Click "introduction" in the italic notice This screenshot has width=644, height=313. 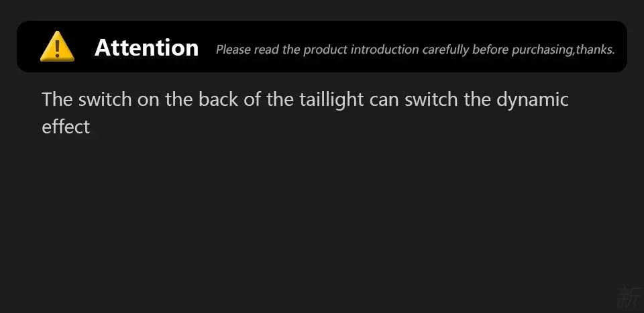(385, 50)
